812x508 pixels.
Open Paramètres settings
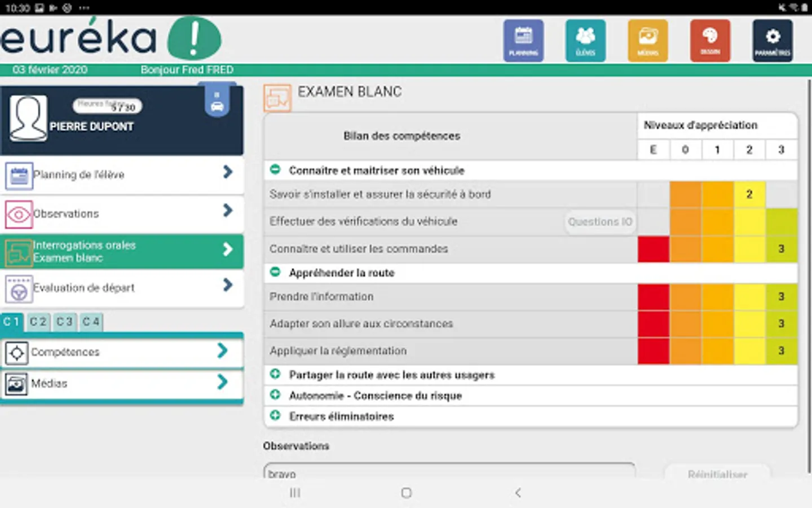click(772, 40)
